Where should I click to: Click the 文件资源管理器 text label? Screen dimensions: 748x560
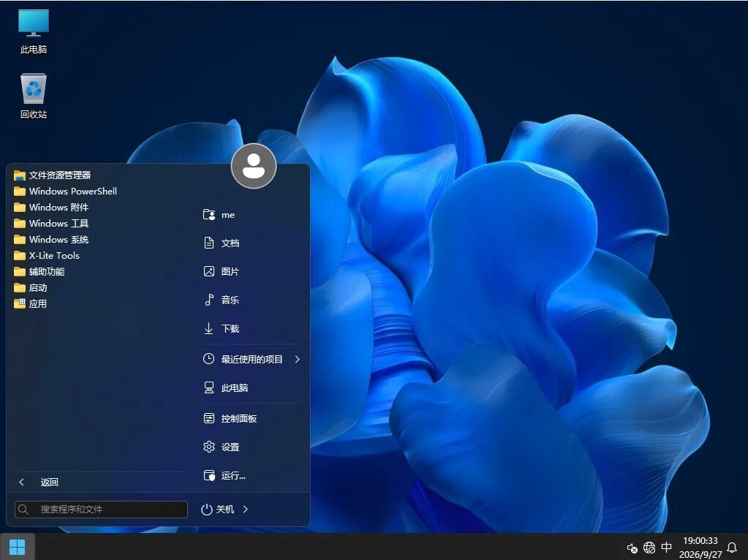(60, 175)
